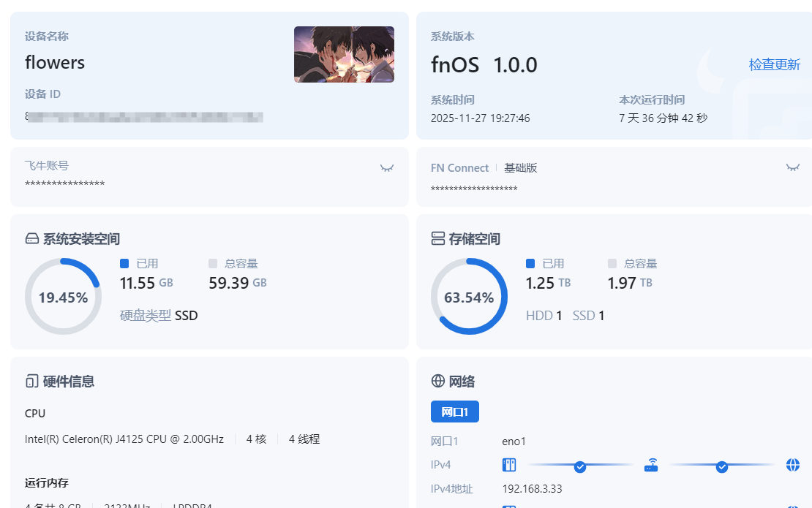Image resolution: width=812 pixels, height=508 pixels.
Task: Click the SSD 1 count in 存储空间
Action: coord(588,316)
